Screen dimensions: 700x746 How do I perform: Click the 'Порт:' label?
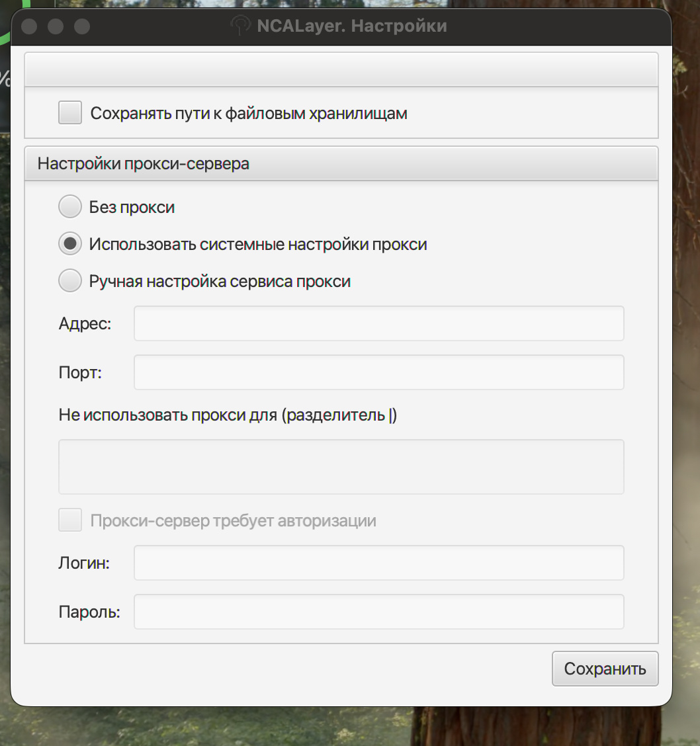[80, 372]
